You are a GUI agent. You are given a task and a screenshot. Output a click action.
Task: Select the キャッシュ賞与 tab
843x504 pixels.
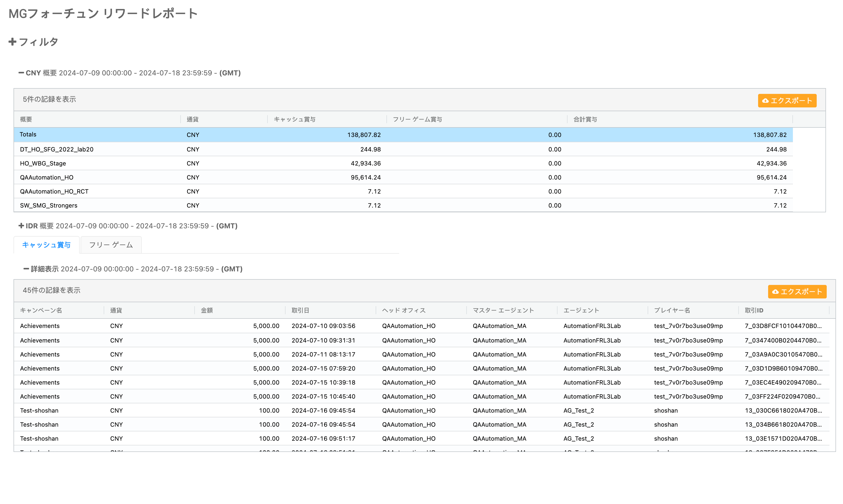(x=46, y=245)
